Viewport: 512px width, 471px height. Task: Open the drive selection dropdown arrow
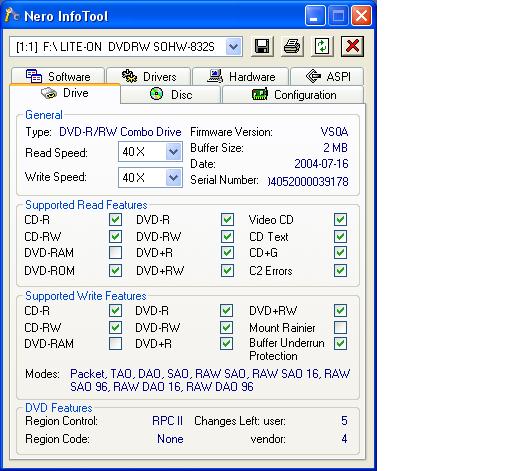(x=233, y=47)
